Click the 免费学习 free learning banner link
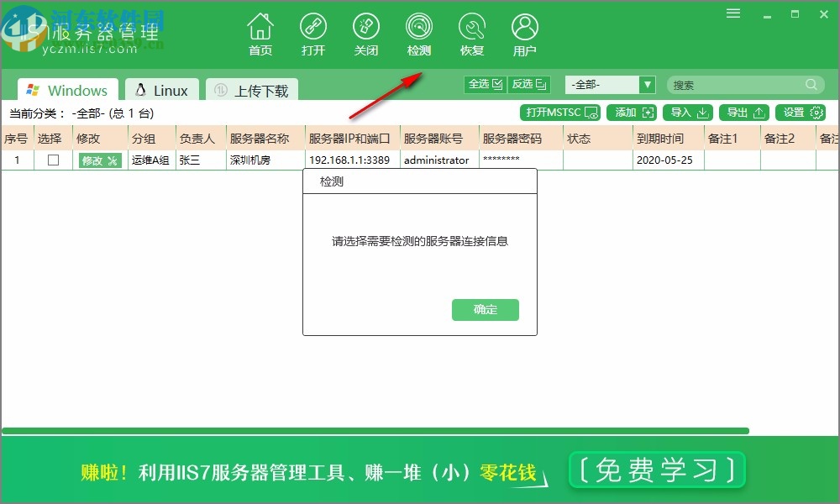Viewport: 840px width, 504px height. [657, 470]
